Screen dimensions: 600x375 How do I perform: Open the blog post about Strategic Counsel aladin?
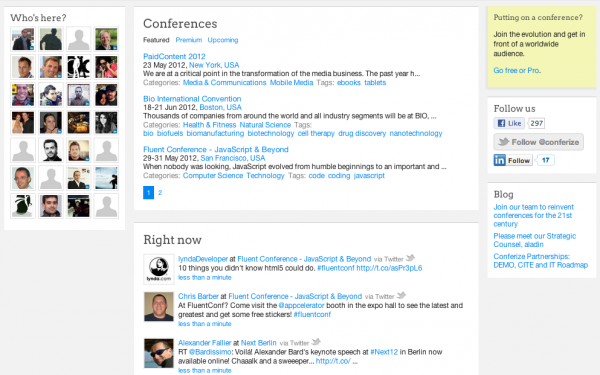pyautogui.click(x=534, y=240)
